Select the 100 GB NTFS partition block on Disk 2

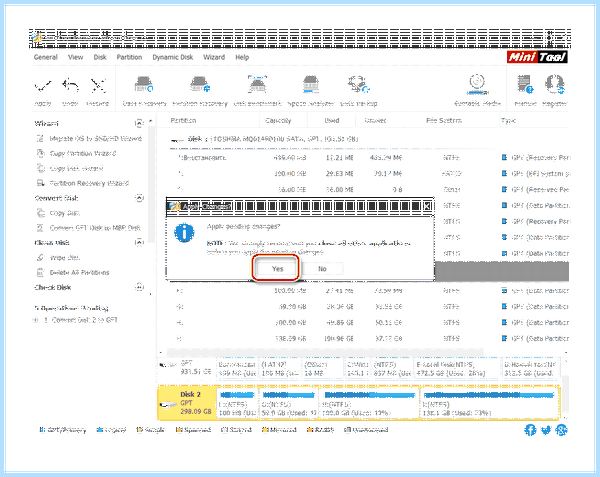pyautogui.click(x=238, y=404)
